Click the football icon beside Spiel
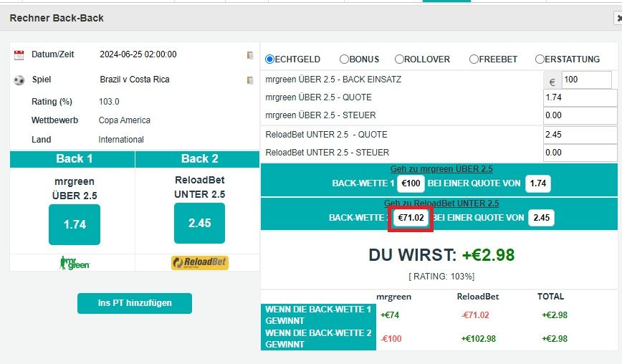The width and height of the screenshot is (622, 364). [19, 80]
